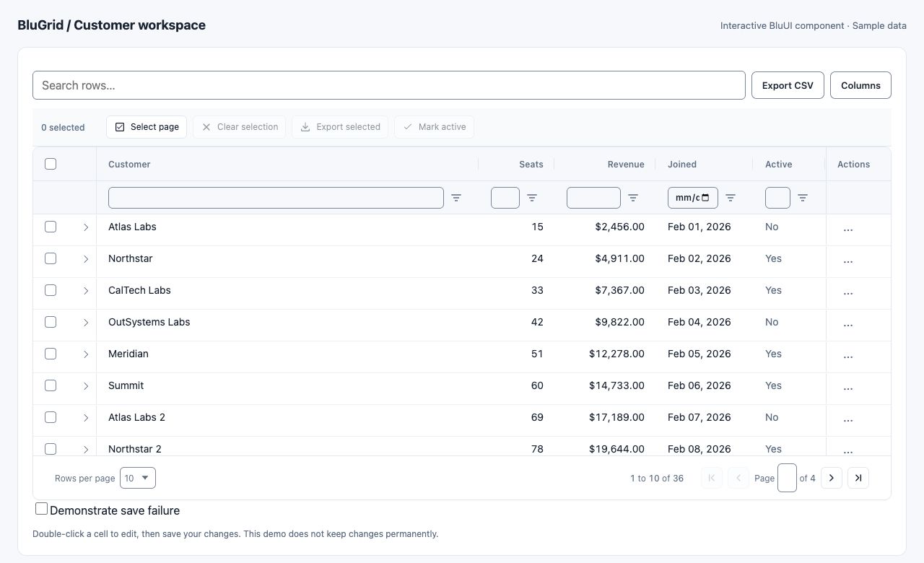Open the Rows per page dropdown

pyautogui.click(x=138, y=478)
